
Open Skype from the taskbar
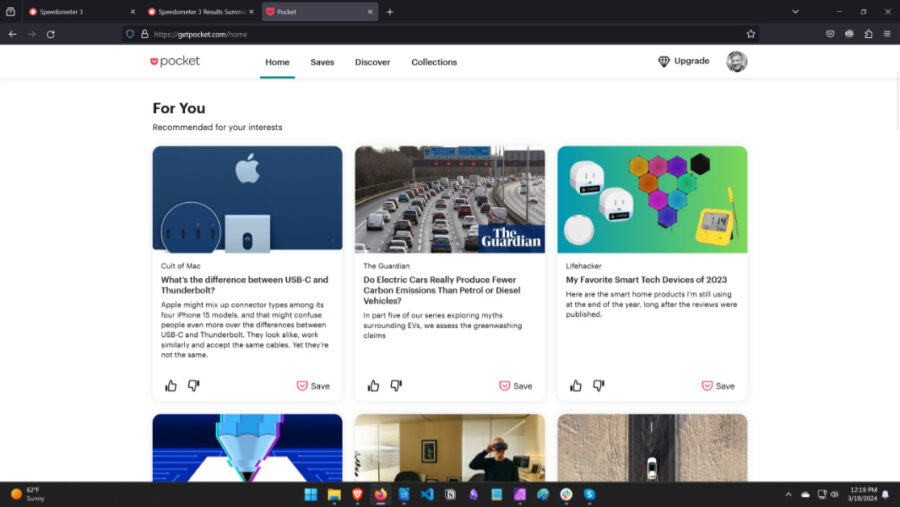[x=589, y=494]
